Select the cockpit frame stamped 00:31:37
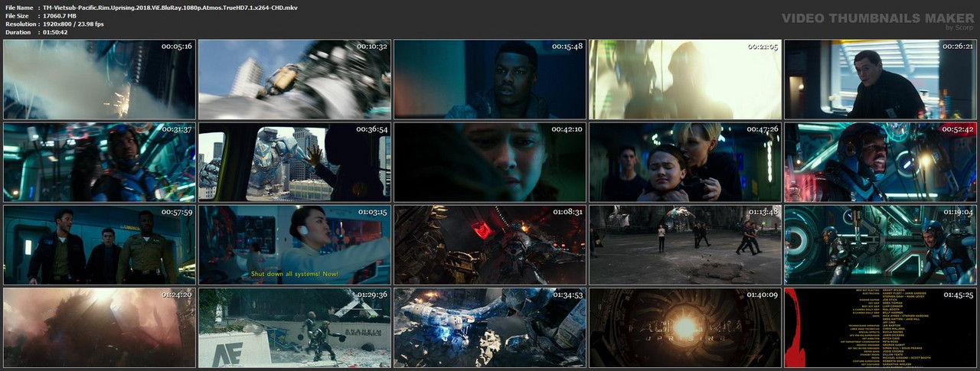980x371 pixels. [100, 162]
